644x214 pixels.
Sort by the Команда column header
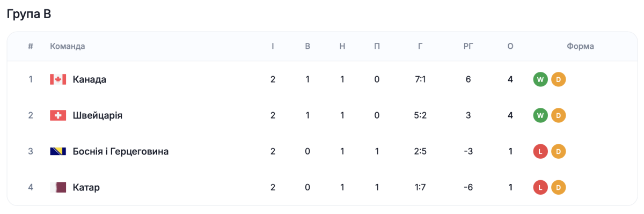68,46
